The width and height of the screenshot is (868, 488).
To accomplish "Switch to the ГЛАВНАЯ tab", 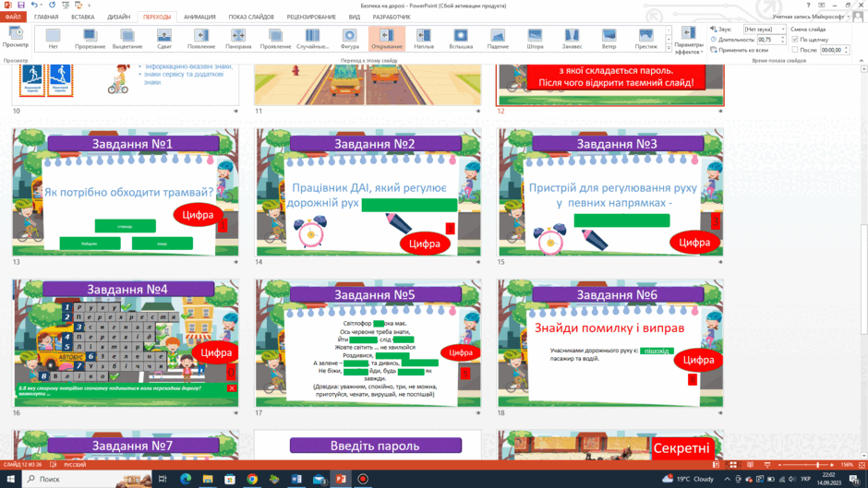I will (x=46, y=17).
